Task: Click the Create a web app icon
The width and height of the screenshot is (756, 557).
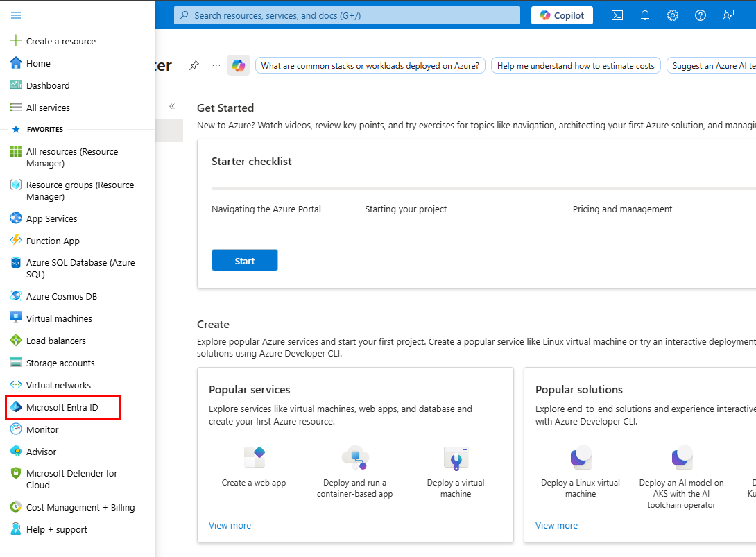Action: 254,458
